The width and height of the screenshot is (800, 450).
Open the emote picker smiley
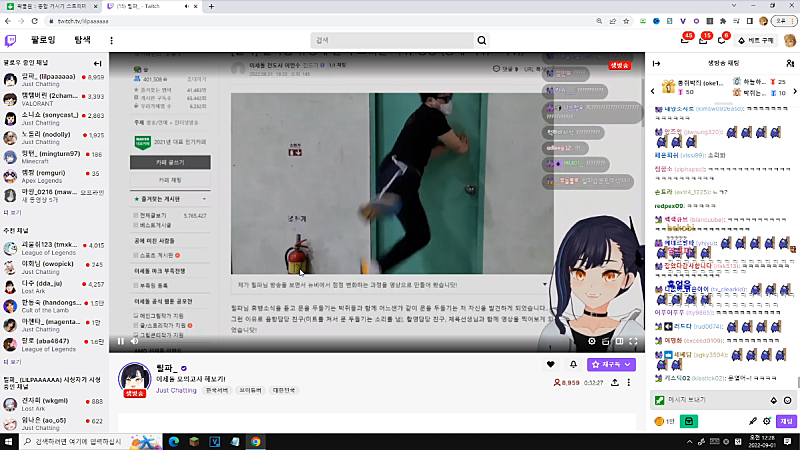tap(787, 401)
